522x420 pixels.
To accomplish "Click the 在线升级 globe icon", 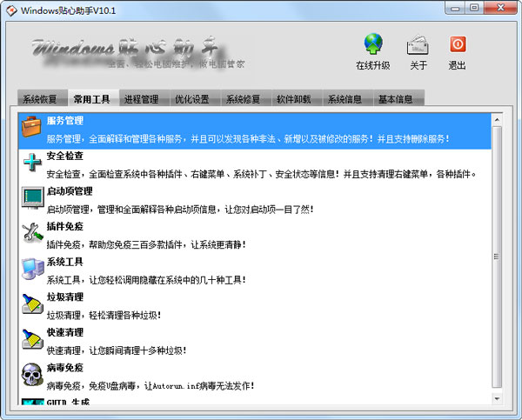I will point(373,43).
